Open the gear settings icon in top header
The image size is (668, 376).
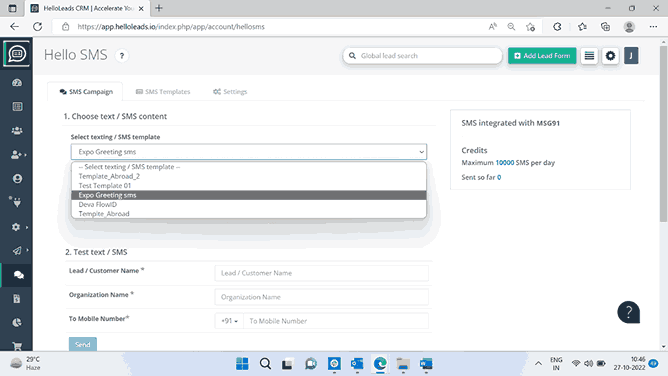point(610,56)
